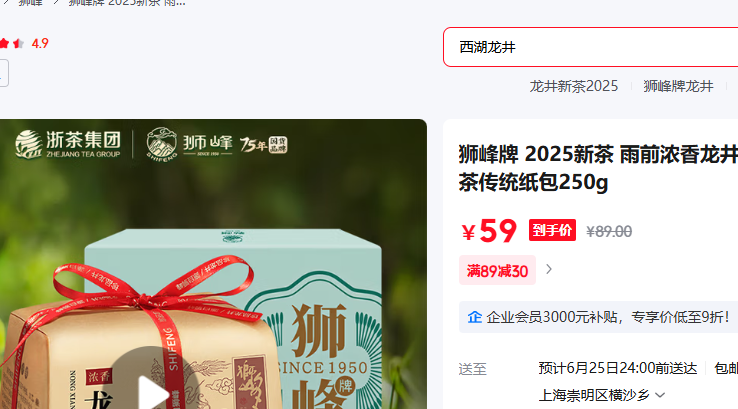The width and height of the screenshot is (738, 409).
Task: Click the 浙茶集团 logo on the image
Action: coord(68,144)
